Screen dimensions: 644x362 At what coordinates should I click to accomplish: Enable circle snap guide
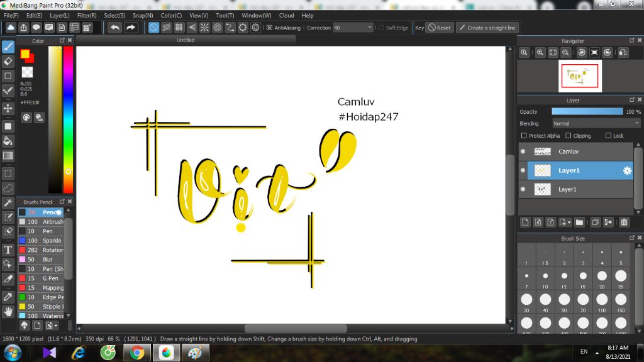click(x=217, y=28)
